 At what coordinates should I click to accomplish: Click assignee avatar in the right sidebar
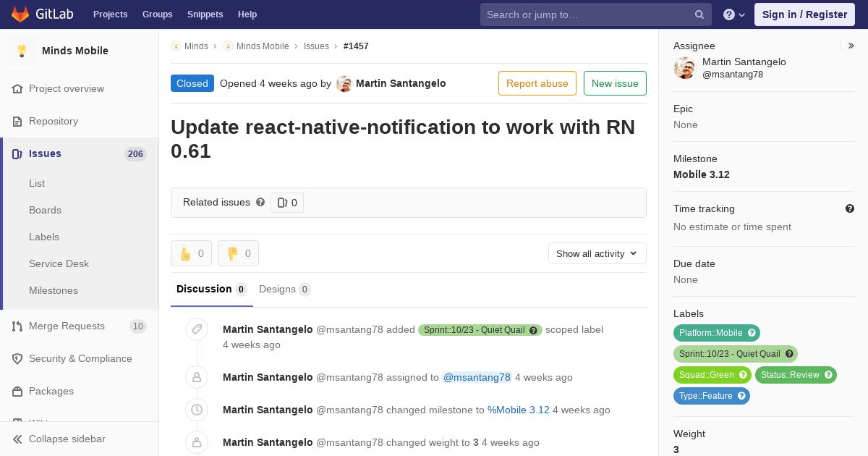[x=684, y=68]
